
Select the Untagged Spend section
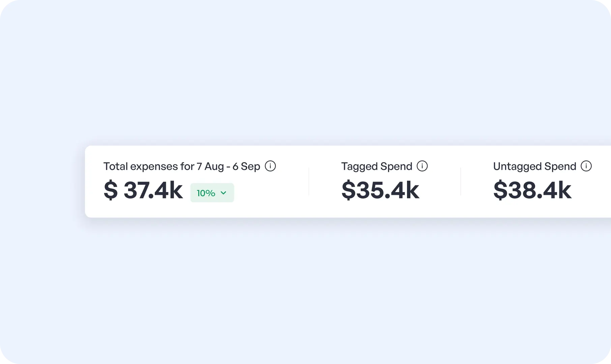(534, 179)
